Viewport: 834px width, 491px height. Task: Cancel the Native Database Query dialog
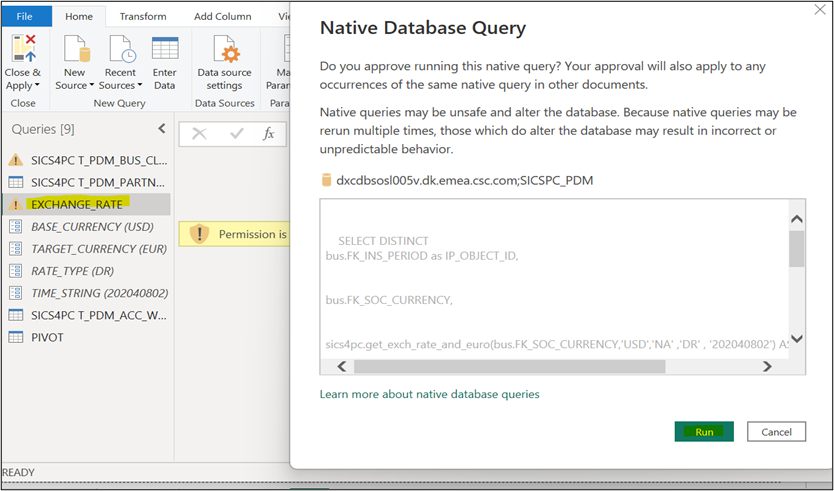coord(776,432)
